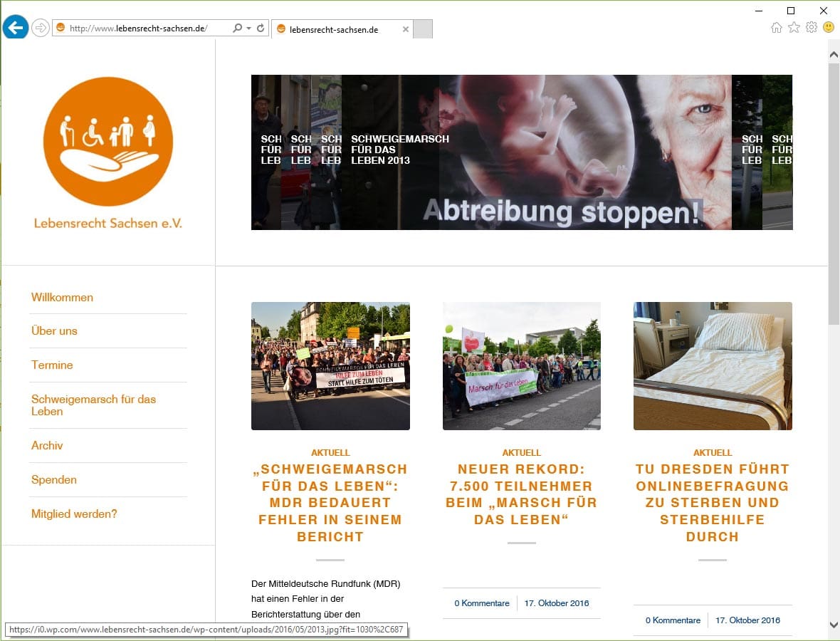Click the smiley feedback icon
840x641 pixels.
[x=829, y=28]
